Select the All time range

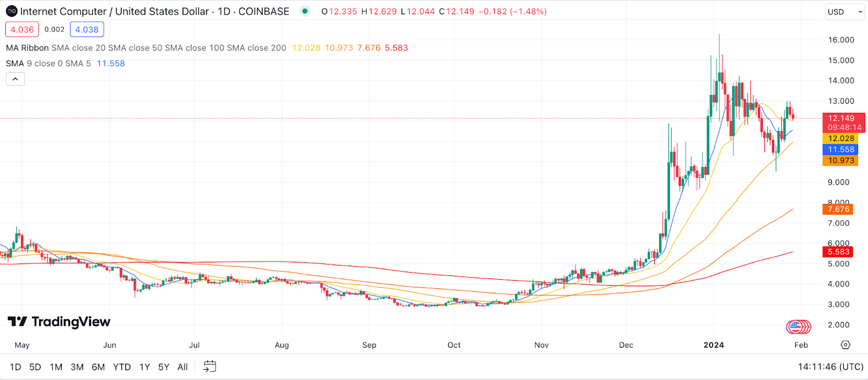(183, 367)
